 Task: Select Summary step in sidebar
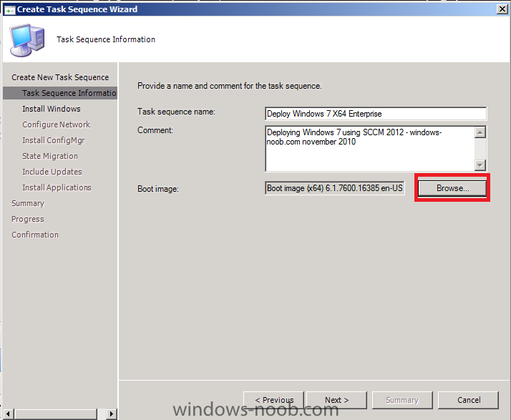point(28,203)
